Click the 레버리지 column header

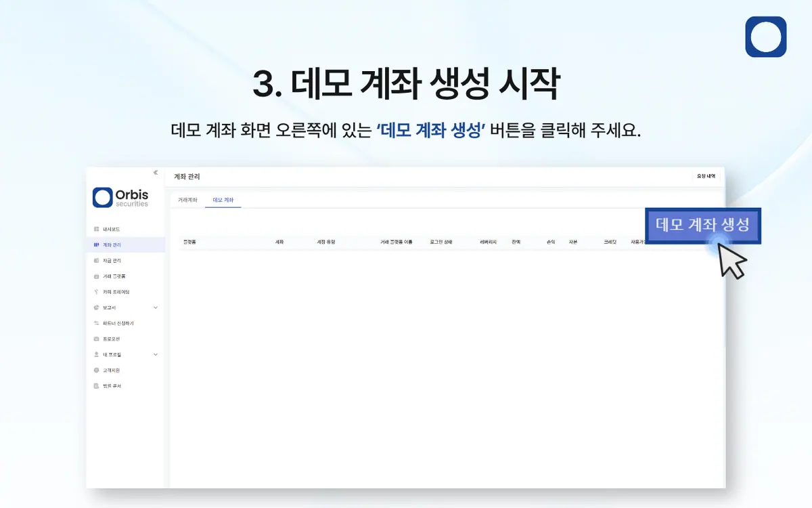(489, 242)
